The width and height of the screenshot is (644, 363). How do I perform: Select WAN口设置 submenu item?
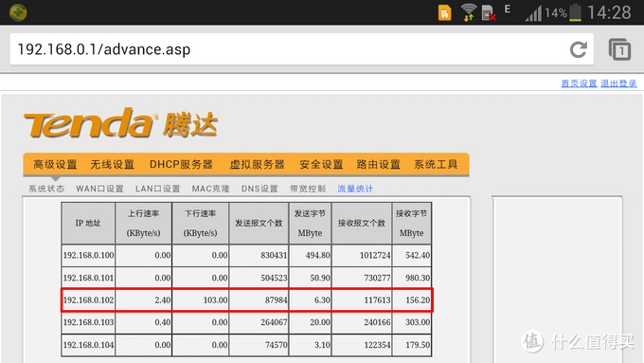(99, 189)
